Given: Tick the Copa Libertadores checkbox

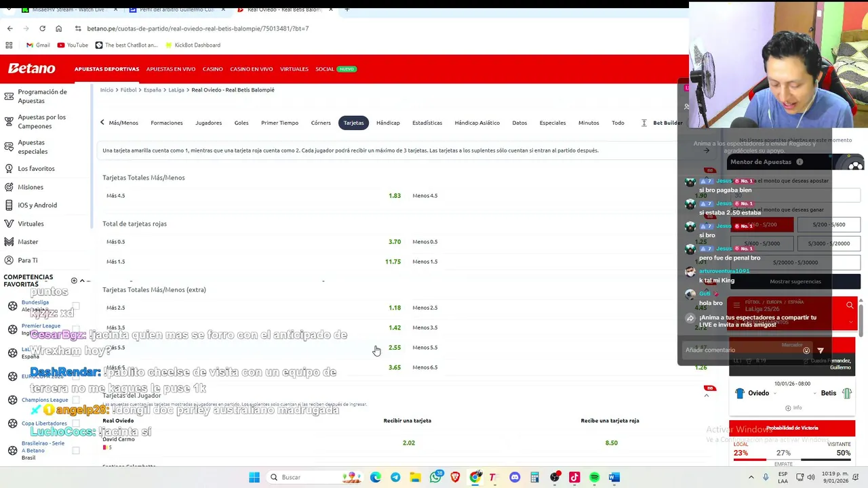Looking at the screenshot, I should tap(76, 424).
